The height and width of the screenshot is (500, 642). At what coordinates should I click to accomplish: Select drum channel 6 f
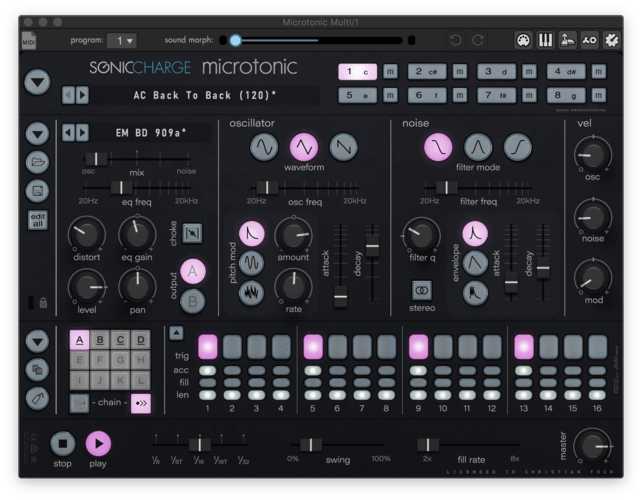point(427,95)
